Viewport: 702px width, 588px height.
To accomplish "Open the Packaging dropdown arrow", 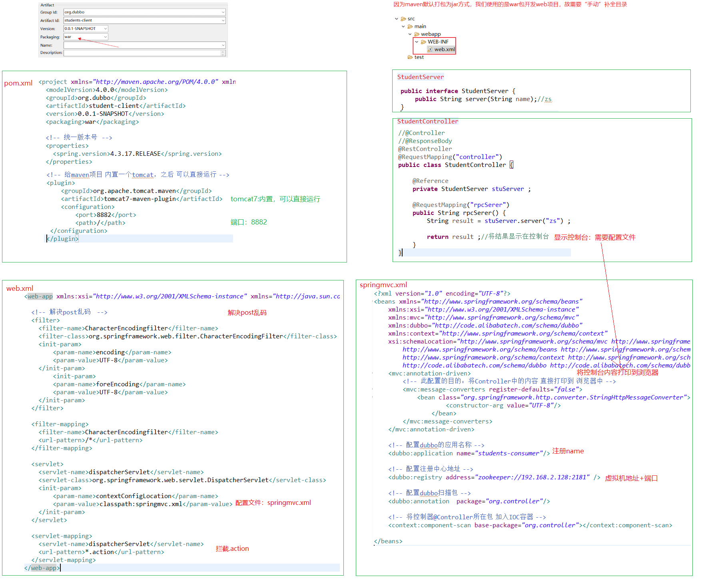I will tap(106, 37).
